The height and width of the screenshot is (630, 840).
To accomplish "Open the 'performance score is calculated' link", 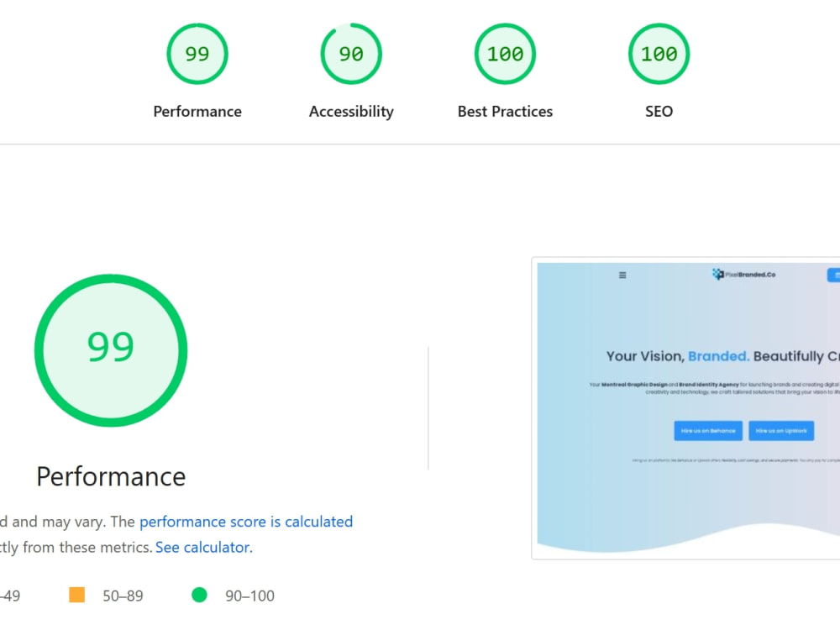I will click(246, 522).
